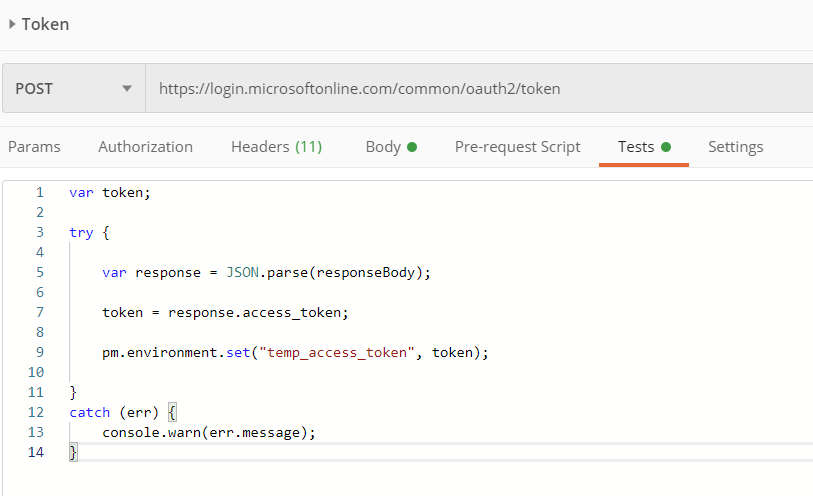Viewport: 813px width, 496px height.
Task: Open the POST method dropdown
Action: tap(74, 88)
